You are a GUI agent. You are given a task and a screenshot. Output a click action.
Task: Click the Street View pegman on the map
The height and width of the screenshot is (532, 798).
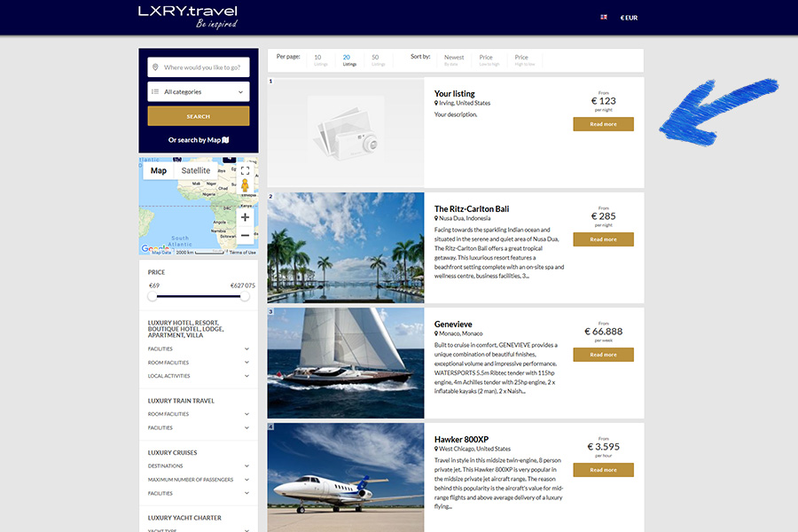click(245, 185)
